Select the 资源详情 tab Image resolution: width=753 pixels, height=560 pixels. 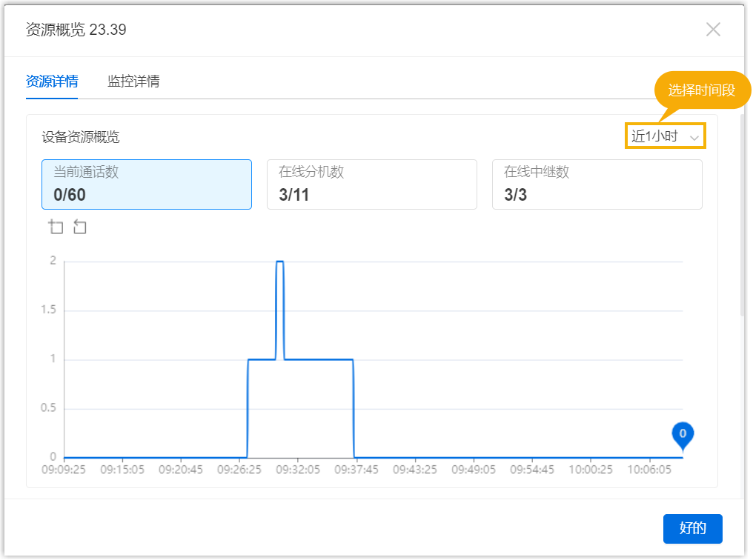pyautogui.click(x=52, y=81)
